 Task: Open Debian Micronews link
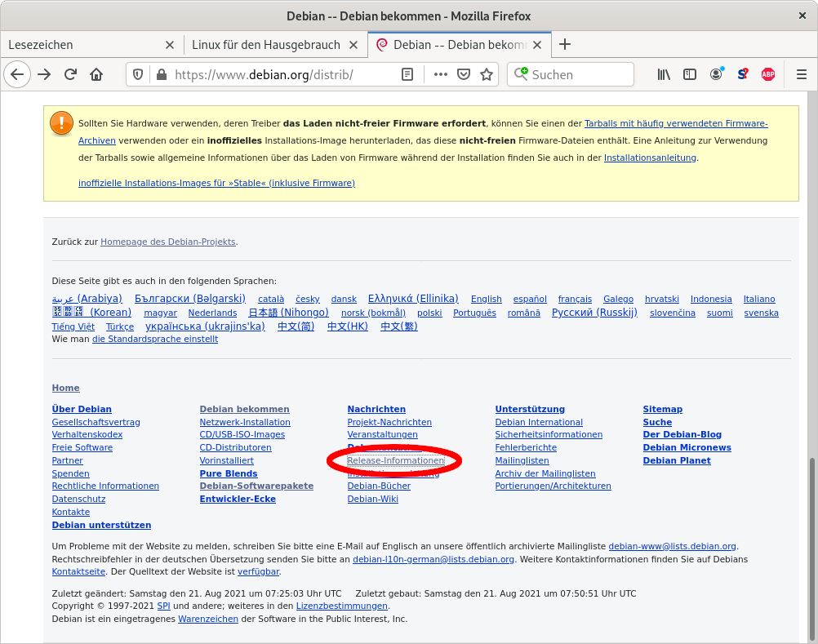687,447
